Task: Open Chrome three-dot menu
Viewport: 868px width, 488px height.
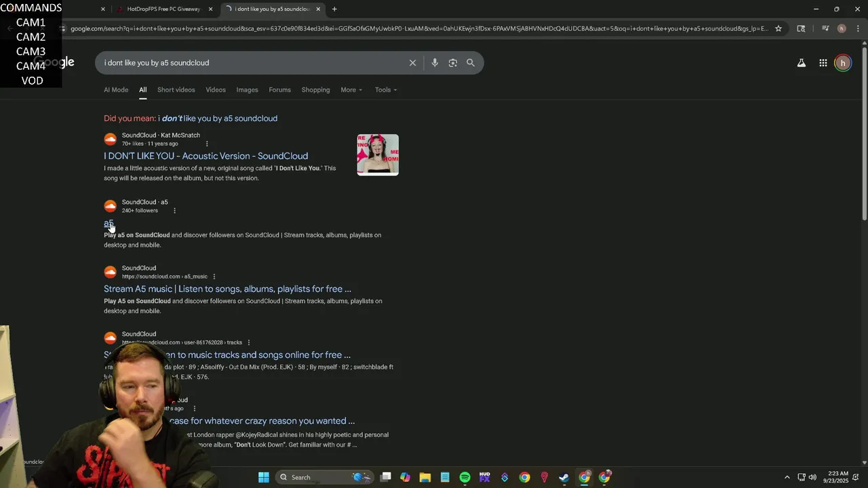Action: point(859,28)
